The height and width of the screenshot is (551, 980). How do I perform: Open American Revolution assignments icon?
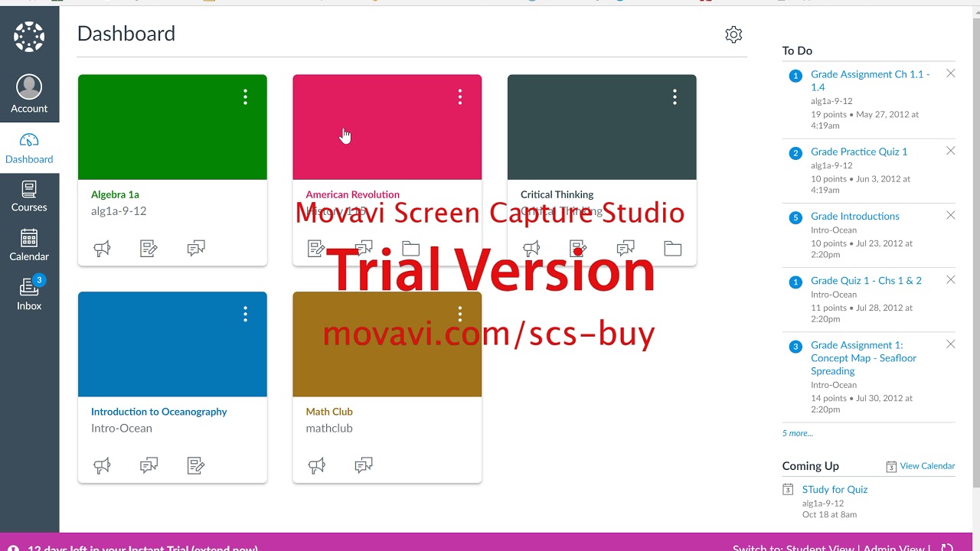[x=316, y=248]
